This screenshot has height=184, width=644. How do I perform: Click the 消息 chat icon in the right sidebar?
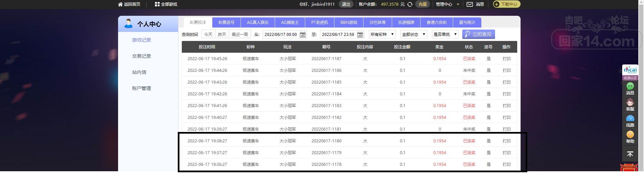(x=630, y=89)
